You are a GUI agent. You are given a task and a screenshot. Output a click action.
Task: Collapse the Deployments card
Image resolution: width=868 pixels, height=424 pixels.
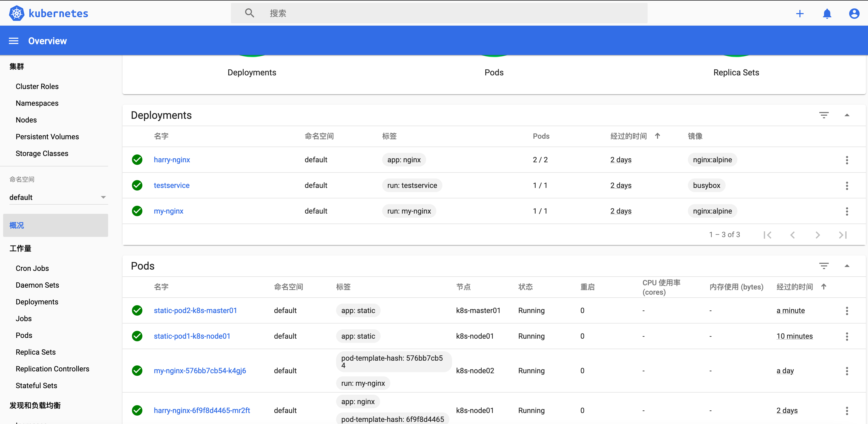[847, 115]
